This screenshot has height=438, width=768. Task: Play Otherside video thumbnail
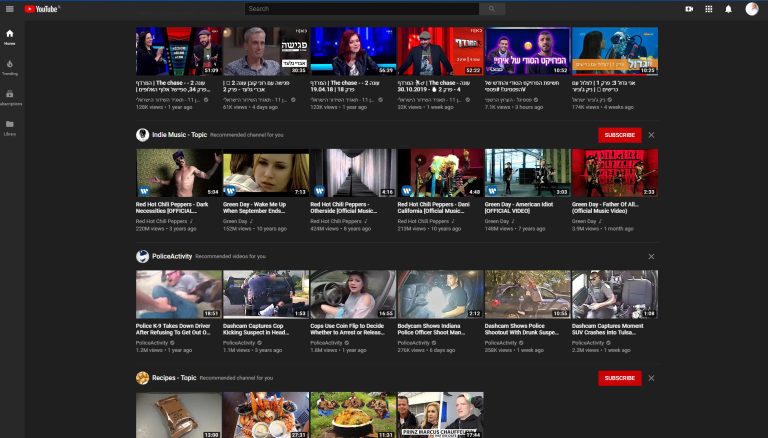[353, 173]
